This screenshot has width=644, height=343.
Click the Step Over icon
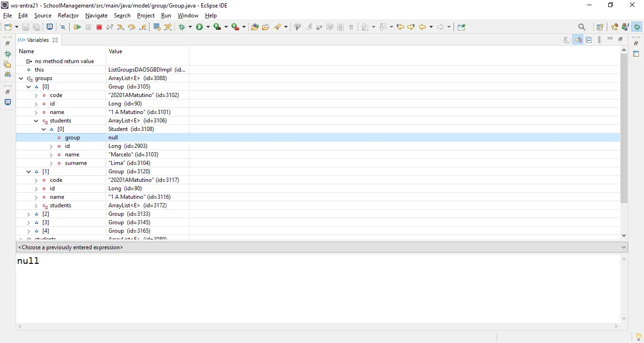coord(132,27)
